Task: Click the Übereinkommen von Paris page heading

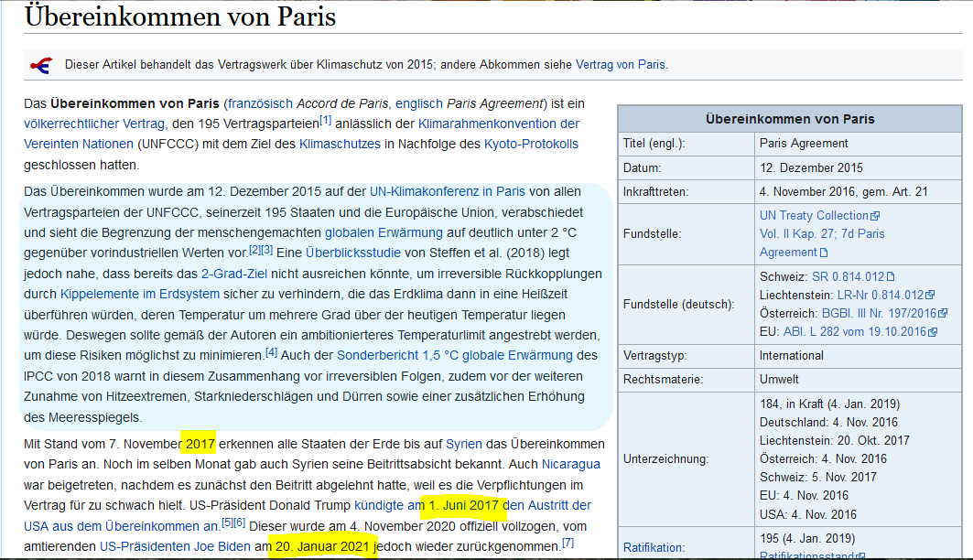Action: pyautogui.click(x=180, y=16)
